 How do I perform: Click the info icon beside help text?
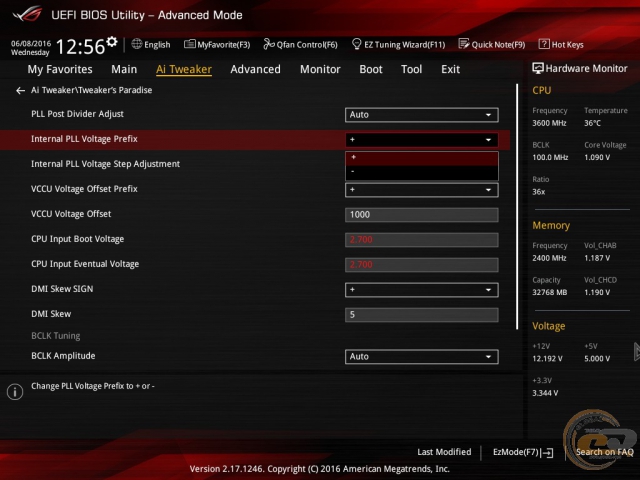click(x=15, y=392)
